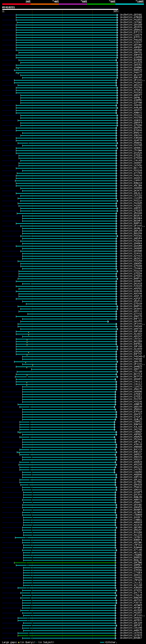The height and width of the screenshot is (644, 146).
Task: Select the hit label UniRef100_P46266
Action: click(x=131, y=40)
